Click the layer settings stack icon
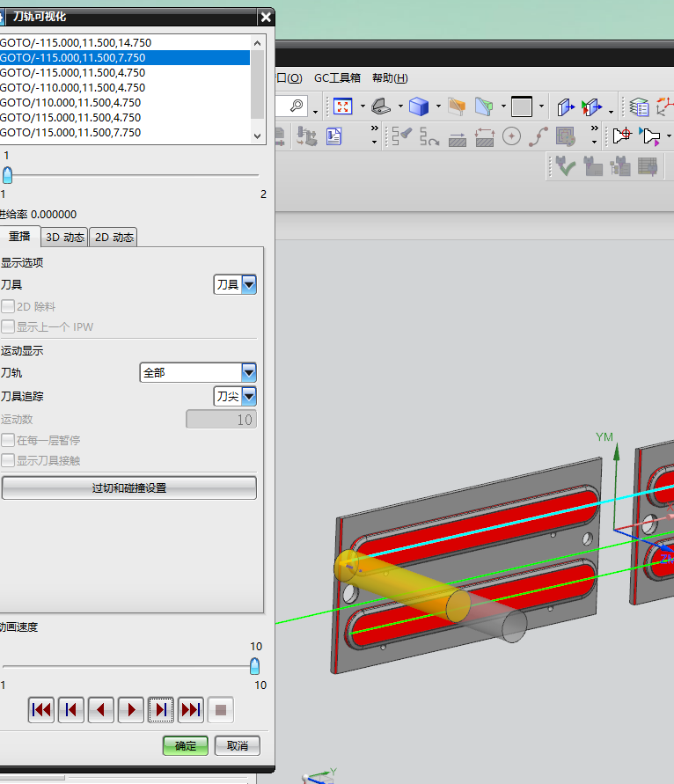Image resolution: width=674 pixels, height=784 pixels. (639, 107)
